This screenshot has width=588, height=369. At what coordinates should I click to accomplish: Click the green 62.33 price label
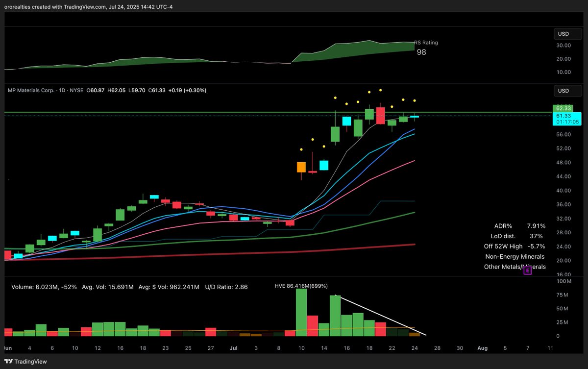point(563,108)
